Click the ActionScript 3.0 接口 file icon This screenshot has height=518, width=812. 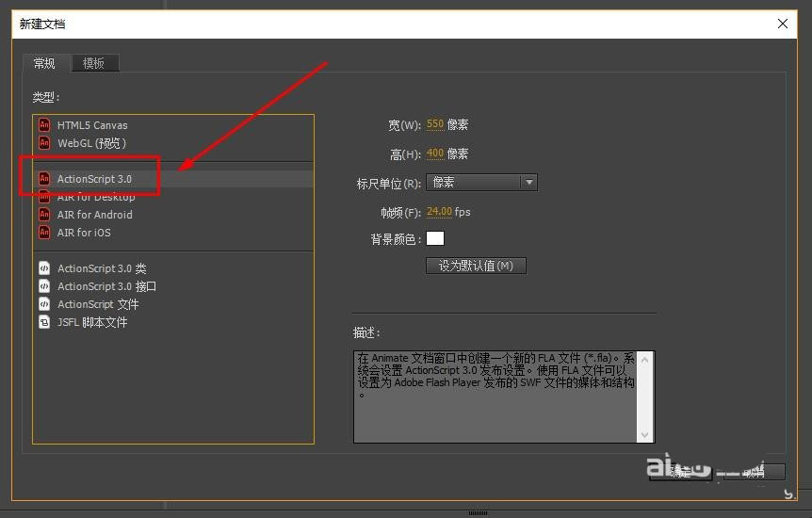tap(44, 286)
